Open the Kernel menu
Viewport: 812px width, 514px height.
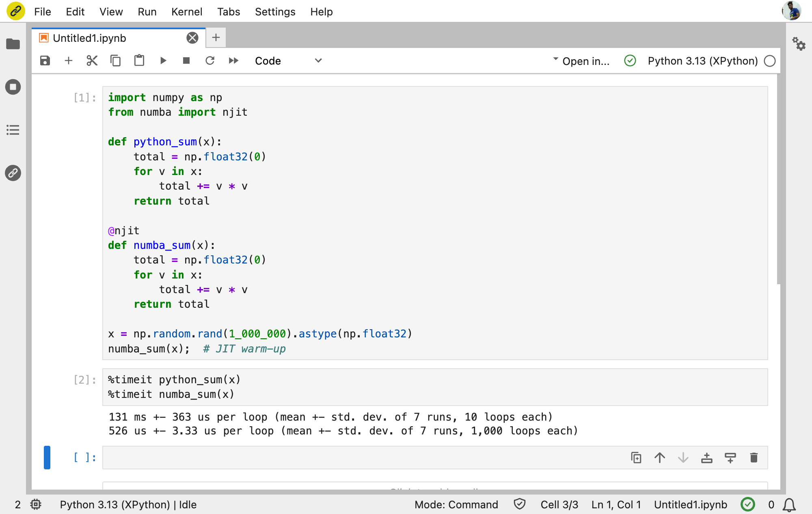187,12
